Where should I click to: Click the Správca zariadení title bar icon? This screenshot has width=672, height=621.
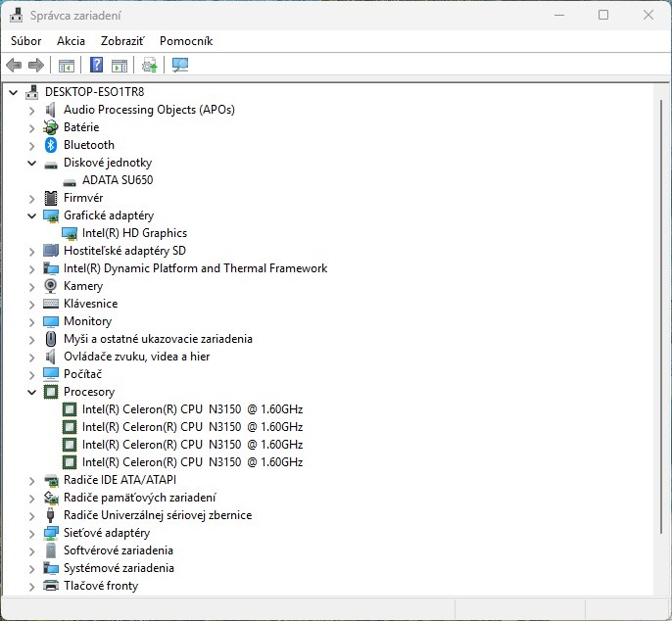(17, 16)
